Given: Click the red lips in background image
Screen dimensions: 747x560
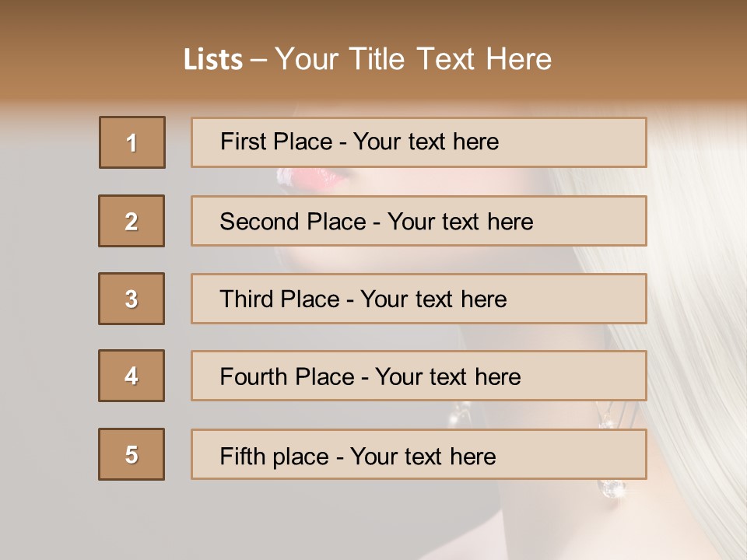Looking at the screenshot, I should point(312,180).
